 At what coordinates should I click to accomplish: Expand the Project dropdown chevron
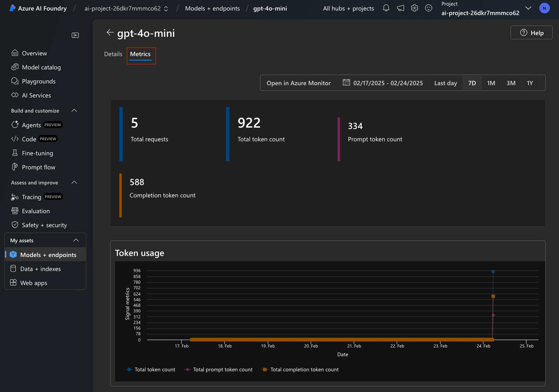528,8
